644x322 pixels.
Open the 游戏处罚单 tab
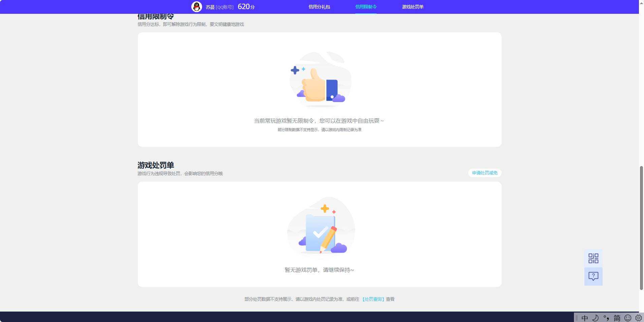click(413, 7)
